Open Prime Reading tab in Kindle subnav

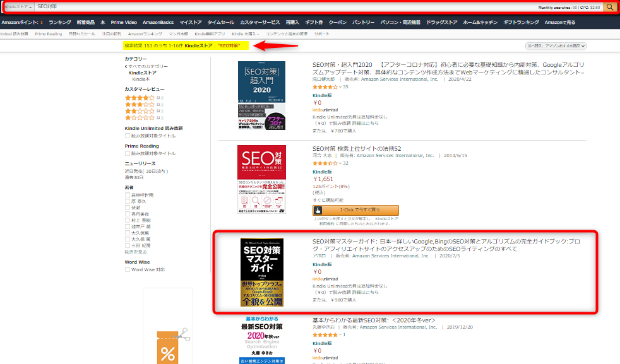48,34
